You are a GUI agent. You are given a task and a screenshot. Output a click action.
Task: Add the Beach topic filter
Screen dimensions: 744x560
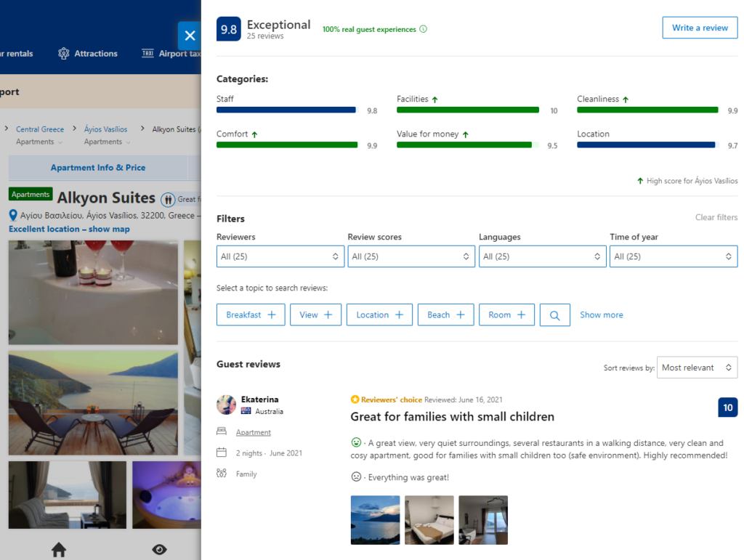[x=445, y=315]
